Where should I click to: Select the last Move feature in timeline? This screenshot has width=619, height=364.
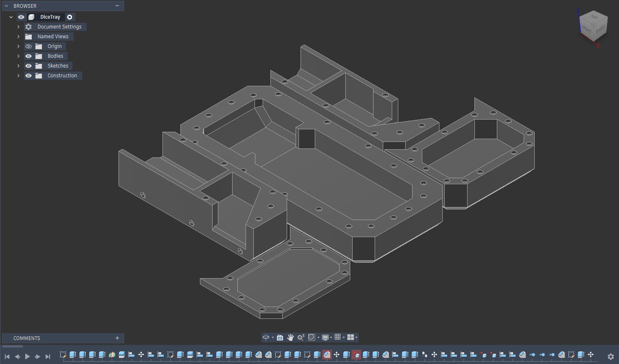point(591,355)
